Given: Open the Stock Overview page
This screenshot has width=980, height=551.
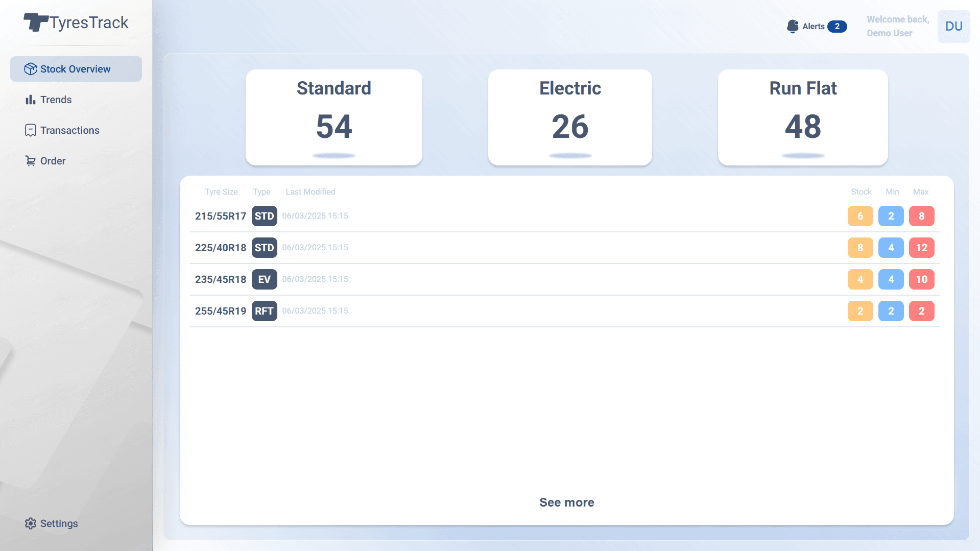Looking at the screenshot, I should 76,69.
